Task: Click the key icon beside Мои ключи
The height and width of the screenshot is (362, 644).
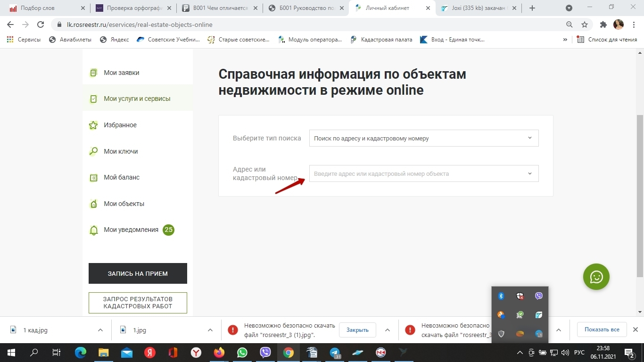Action: pos(94,151)
